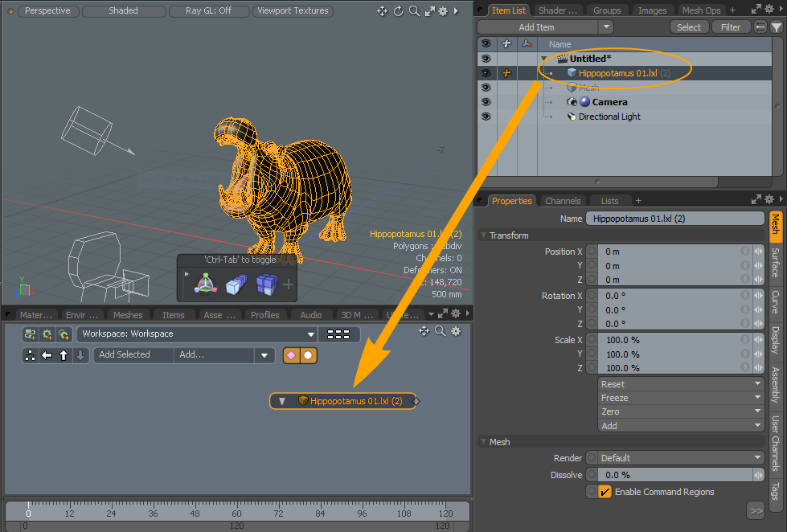The height and width of the screenshot is (532, 787).
Task: Click the Select button in Item List
Action: pos(688,27)
